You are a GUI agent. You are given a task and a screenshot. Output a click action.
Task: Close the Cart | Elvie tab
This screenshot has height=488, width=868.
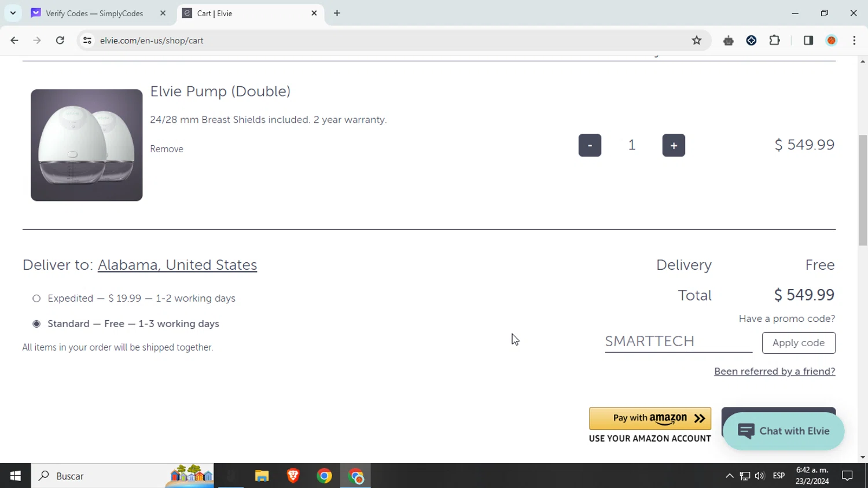(x=314, y=13)
